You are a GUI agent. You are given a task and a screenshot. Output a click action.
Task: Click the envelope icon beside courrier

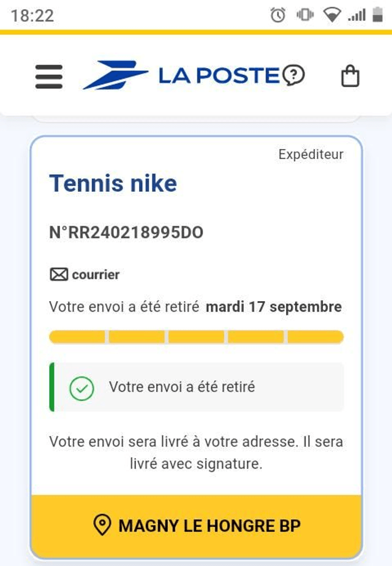point(59,275)
